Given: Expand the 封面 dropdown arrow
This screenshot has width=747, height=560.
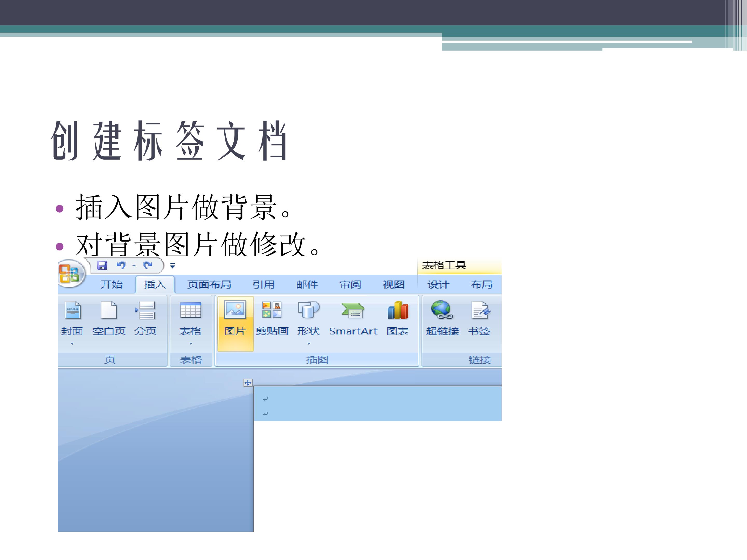Looking at the screenshot, I should coord(72,344).
